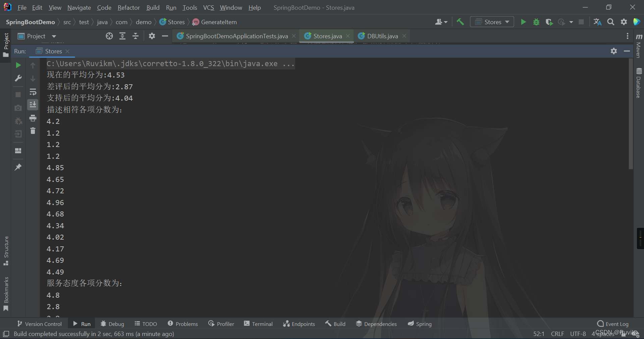Hide the Run tool window
The image size is (644, 339).
click(627, 51)
